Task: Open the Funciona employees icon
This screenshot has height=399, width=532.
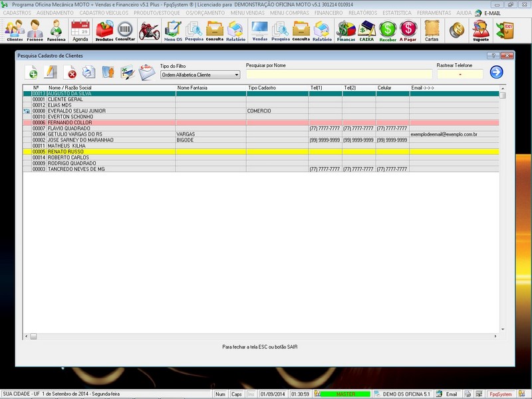Action: pyautogui.click(x=56, y=31)
